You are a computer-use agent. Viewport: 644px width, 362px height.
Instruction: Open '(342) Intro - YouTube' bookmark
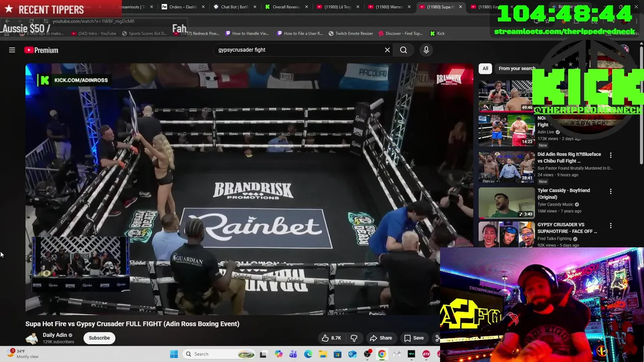click(x=94, y=33)
